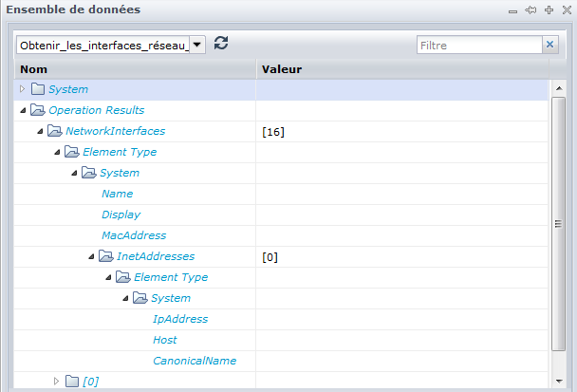The height and width of the screenshot is (392, 577).
Task: Select the InetAddresses tree item
Action: point(156,256)
